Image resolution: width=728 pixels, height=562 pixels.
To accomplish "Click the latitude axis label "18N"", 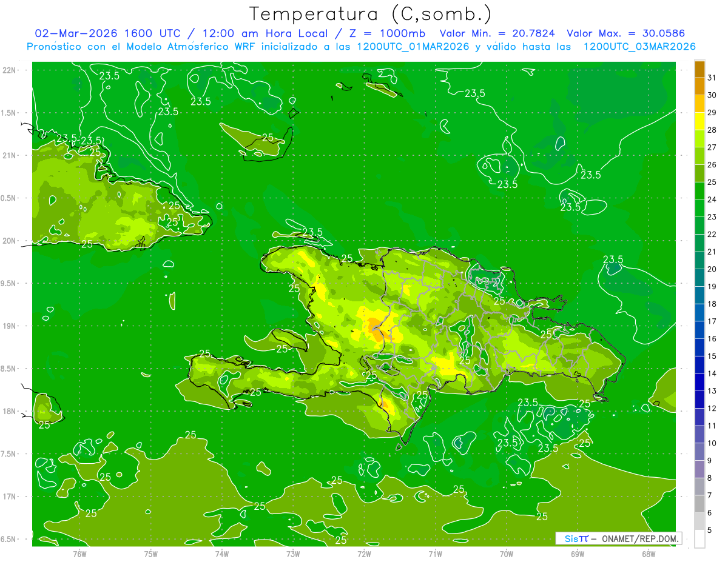I will pos(10,411).
